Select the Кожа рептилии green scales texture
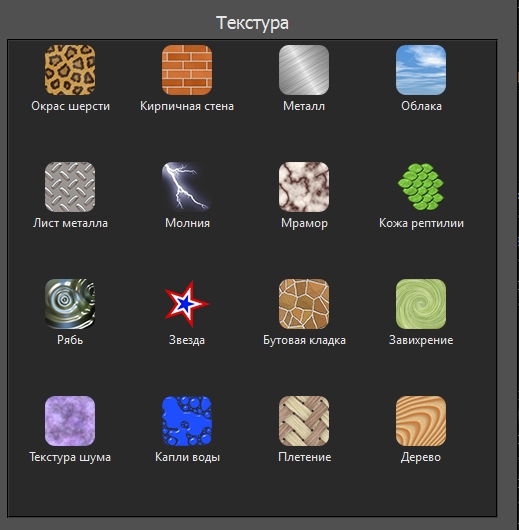The image size is (519, 530). 421,187
